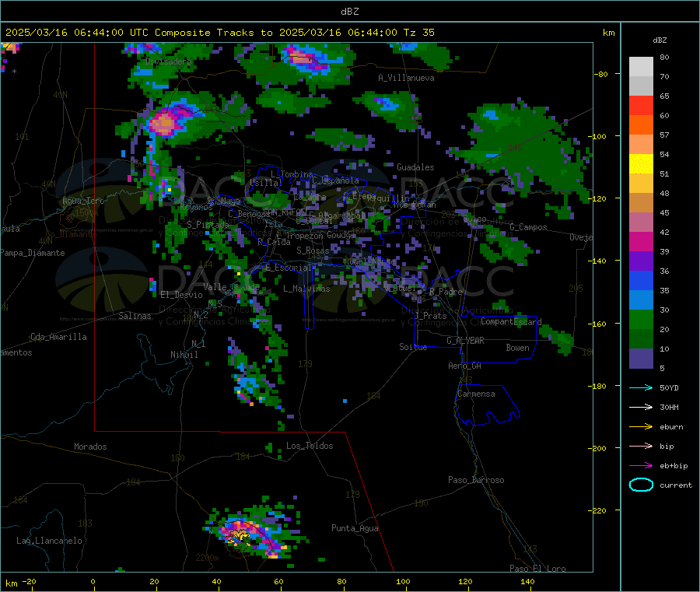700x592 pixels.
Task: Click the 'Paso_El_Loro' map label
Action: click(537, 569)
